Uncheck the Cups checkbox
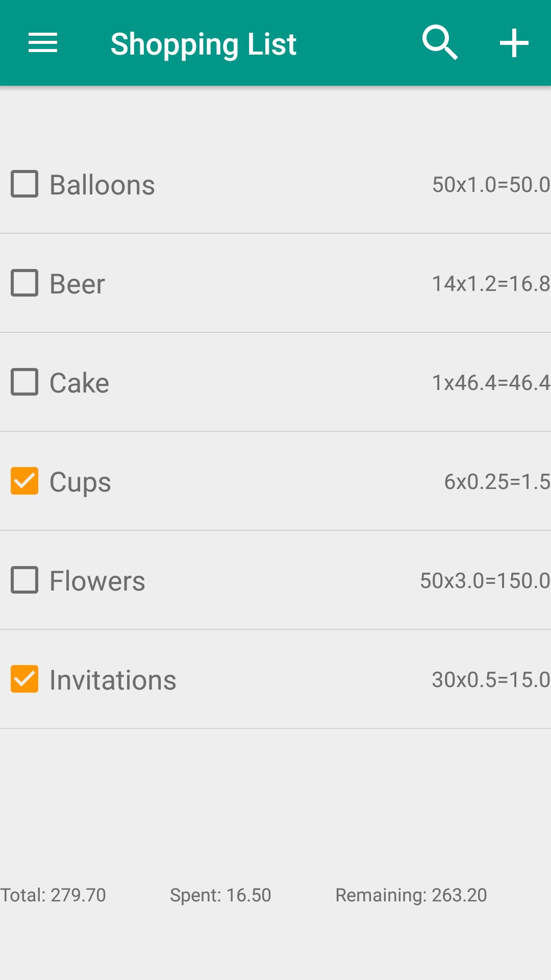This screenshot has width=551, height=980. 24,481
